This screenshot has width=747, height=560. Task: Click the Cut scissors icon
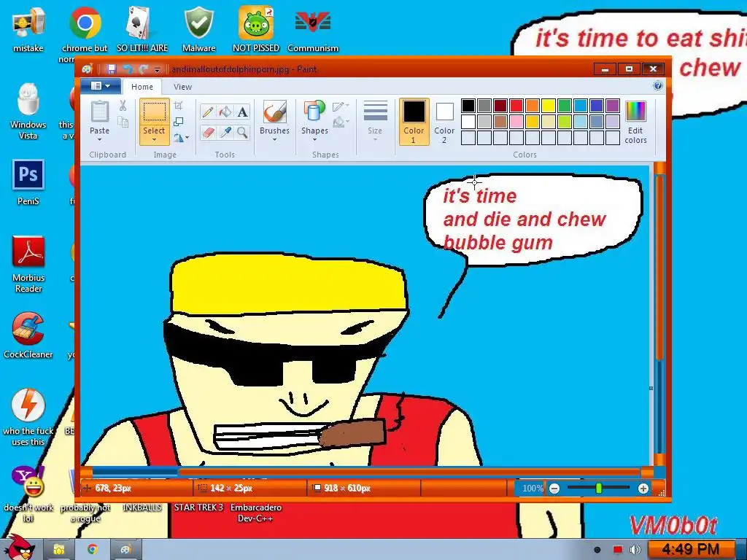click(x=123, y=105)
